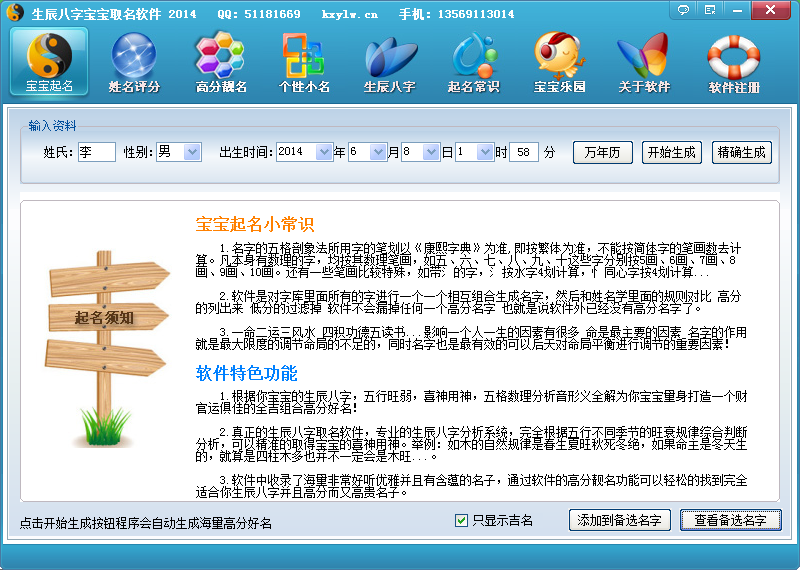
Task: Click the 精确生成 button
Action: 742,153
